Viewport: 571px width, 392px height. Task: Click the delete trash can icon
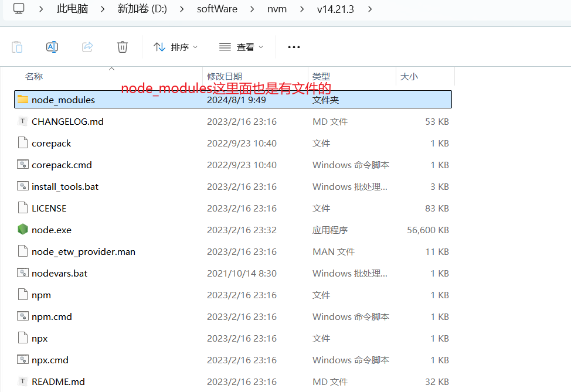tap(122, 47)
